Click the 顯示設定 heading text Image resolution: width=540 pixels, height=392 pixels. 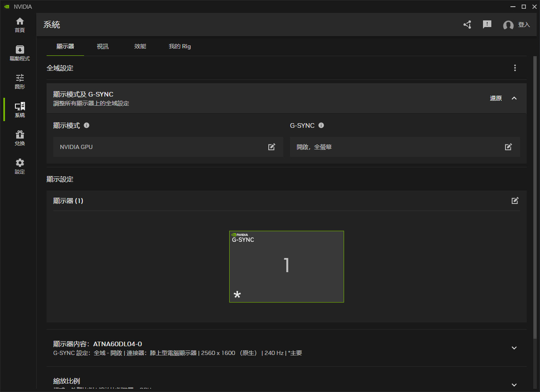point(60,179)
